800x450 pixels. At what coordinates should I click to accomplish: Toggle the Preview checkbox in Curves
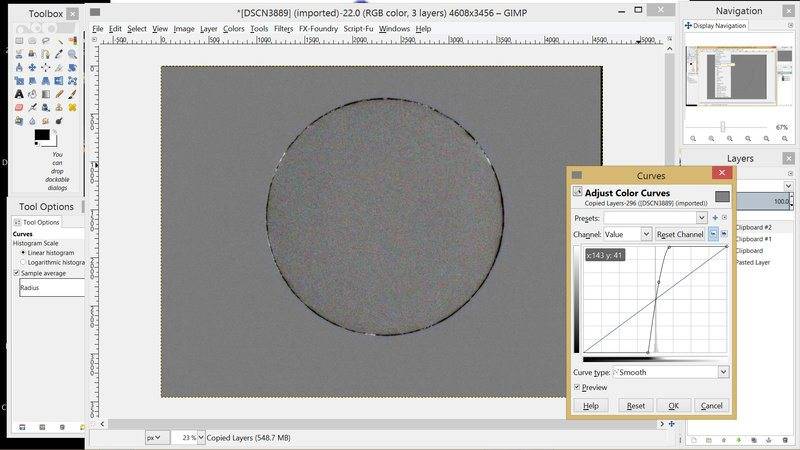(578, 387)
